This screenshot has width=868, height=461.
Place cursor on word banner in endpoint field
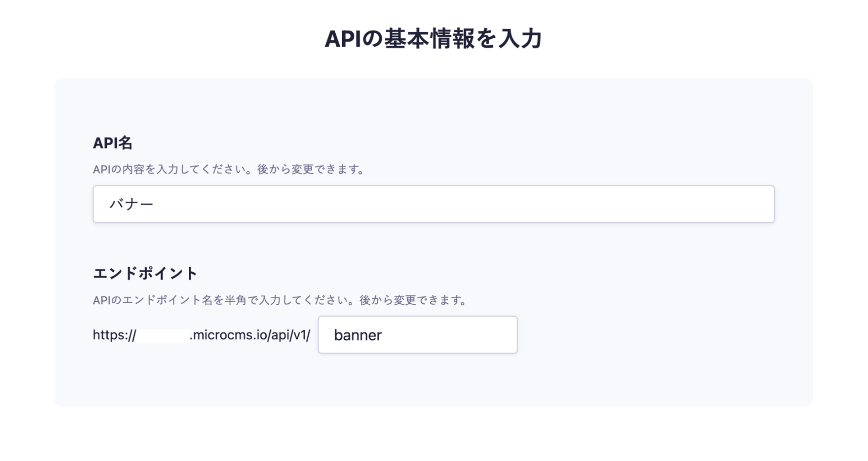[x=358, y=335]
